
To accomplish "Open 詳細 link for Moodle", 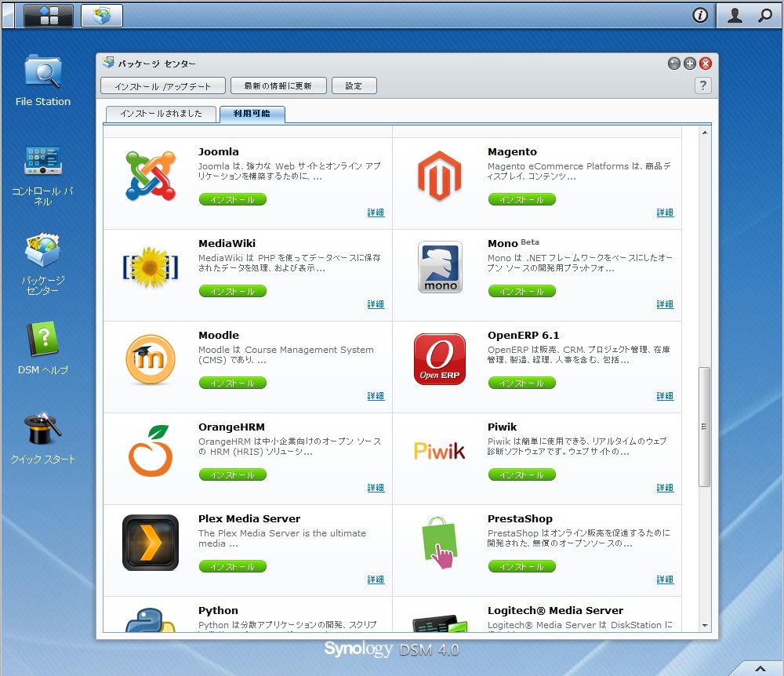I will tap(376, 396).
